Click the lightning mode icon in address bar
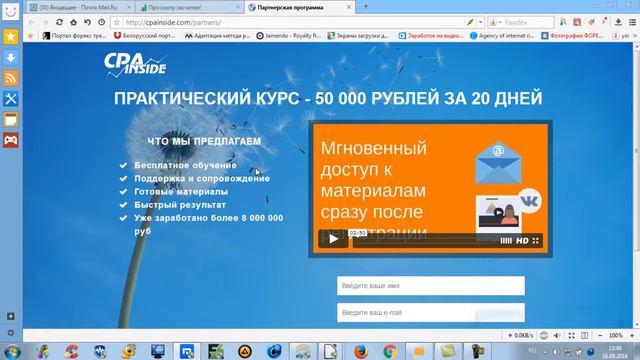Image resolution: width=640 pixels, height=360 pixels. tap(471, 22)
